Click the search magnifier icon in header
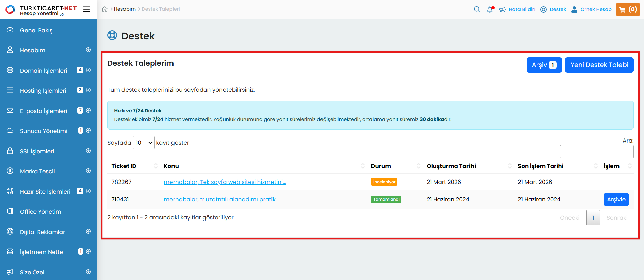Image resolution: width=644 pixels, height=280 pixels. pyautogui.click(x=477, y=9)
